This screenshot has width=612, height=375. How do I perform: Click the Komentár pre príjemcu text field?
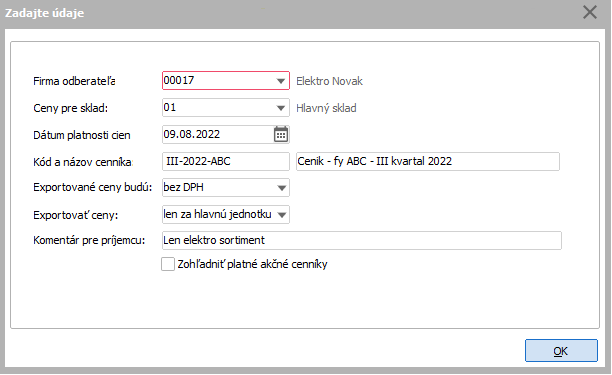(362, 240)
